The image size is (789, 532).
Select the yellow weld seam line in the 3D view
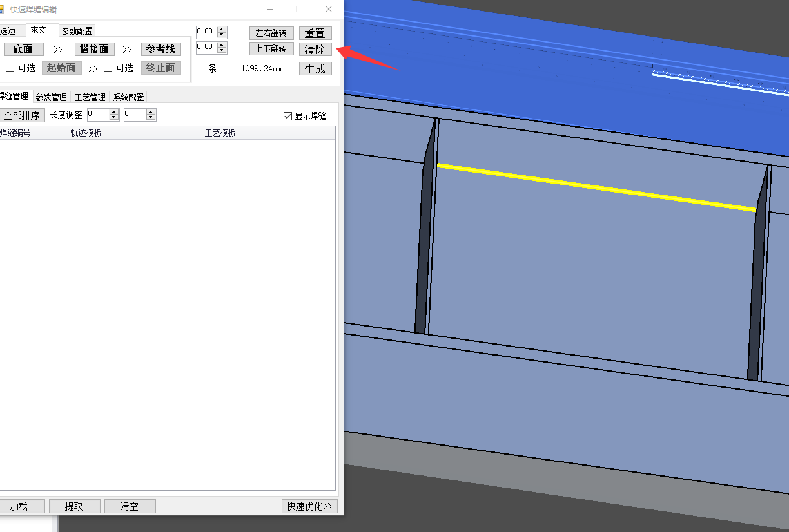[x=596, y=187]
